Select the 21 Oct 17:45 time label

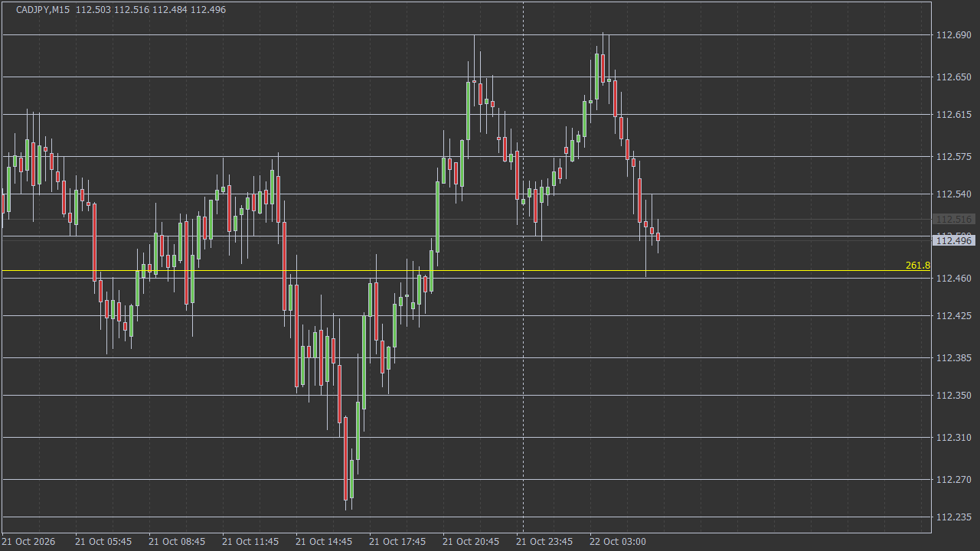tap(397, 542)
